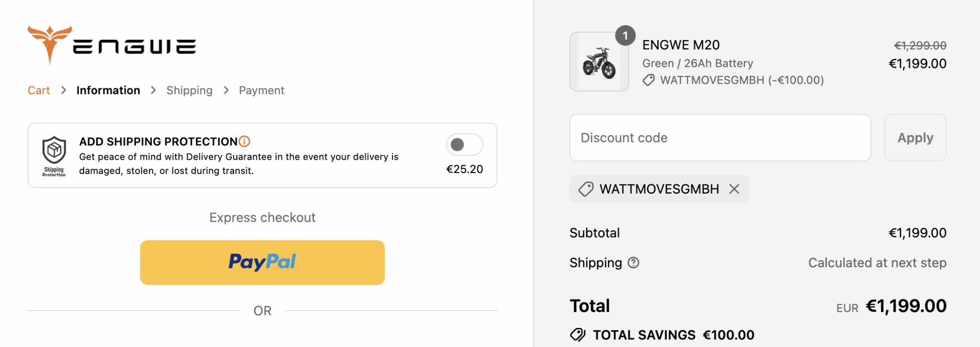Select the Information breadcrumb step
Screen dimensions: 980x347
pyautogui.click(x=108, y=90)
